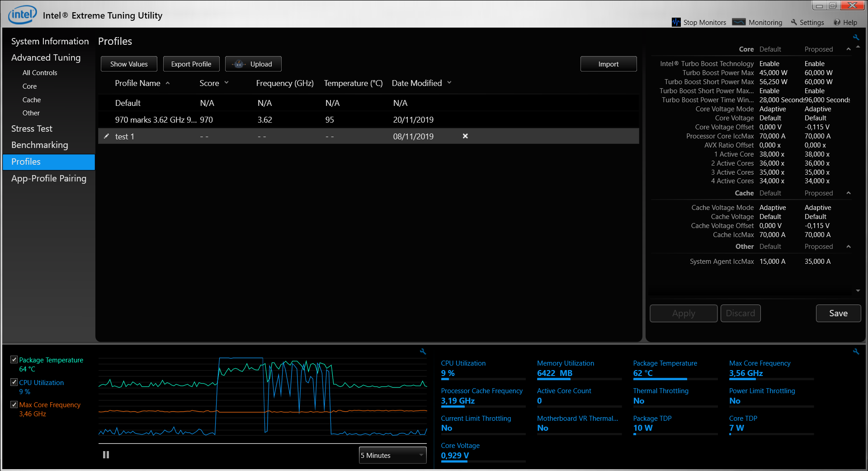Open graph settings wrench icon
Viewport: 868px width, 471px height.
(x=423, y=352)
